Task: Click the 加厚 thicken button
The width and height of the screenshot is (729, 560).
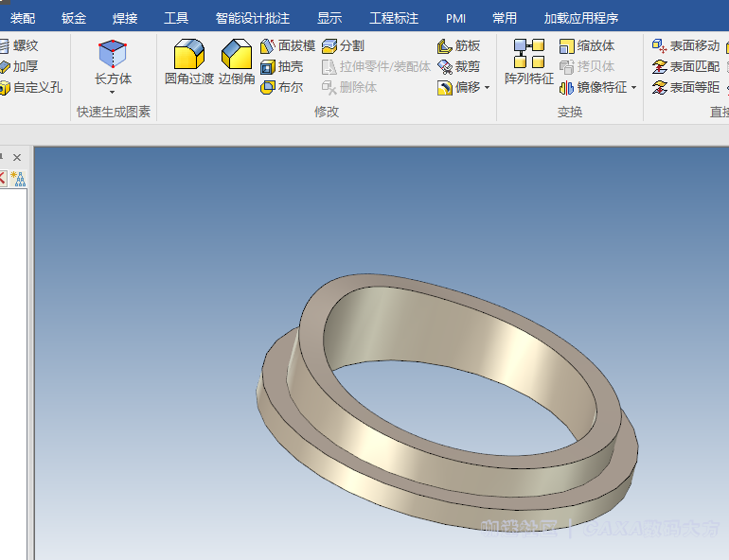Action: point(19,66)
